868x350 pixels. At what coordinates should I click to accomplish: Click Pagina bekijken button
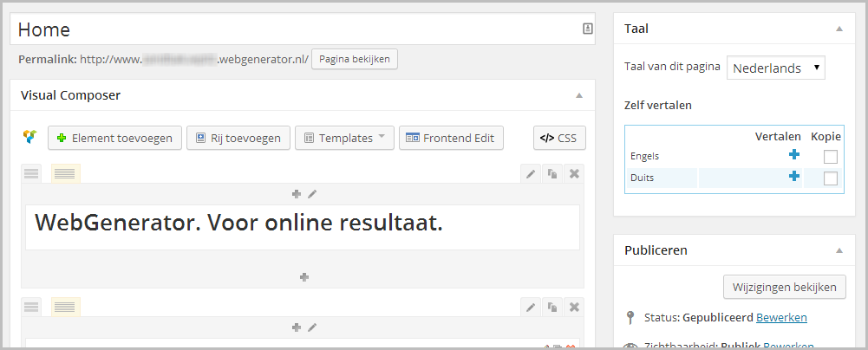click(x=355, y=59)
